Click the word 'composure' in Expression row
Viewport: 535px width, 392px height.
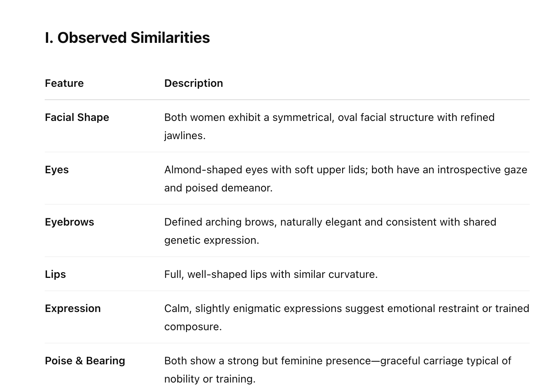tap(192, 327)
